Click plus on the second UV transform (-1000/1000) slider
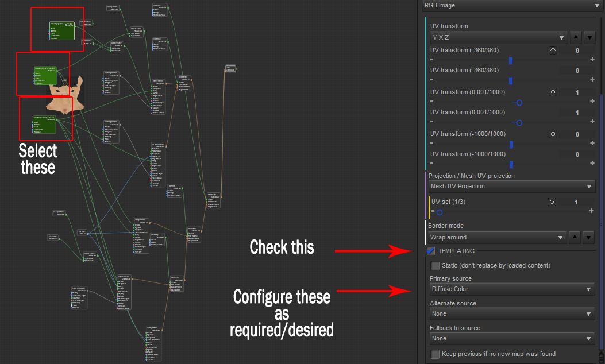605x364 pixels. (x=592, y=163)
